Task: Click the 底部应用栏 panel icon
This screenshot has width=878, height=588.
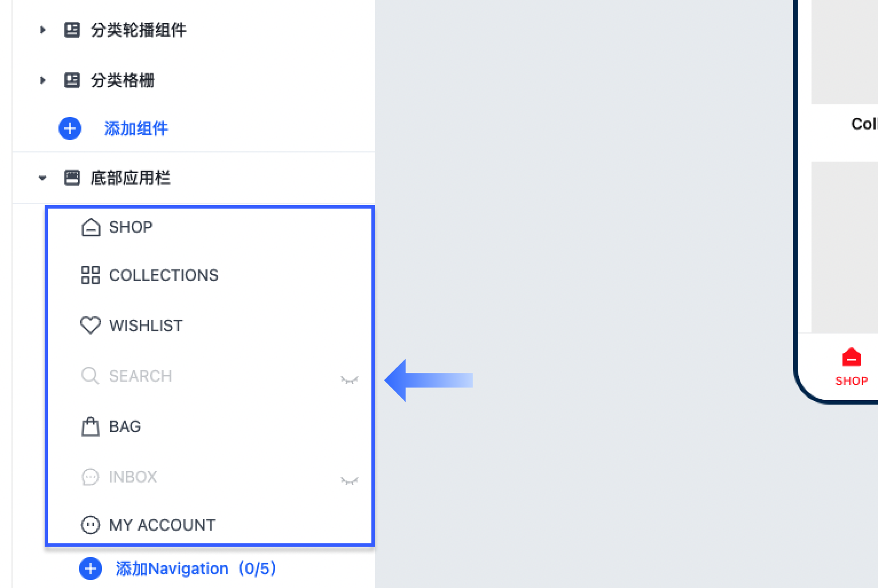Action: click(x=72, y=178)
